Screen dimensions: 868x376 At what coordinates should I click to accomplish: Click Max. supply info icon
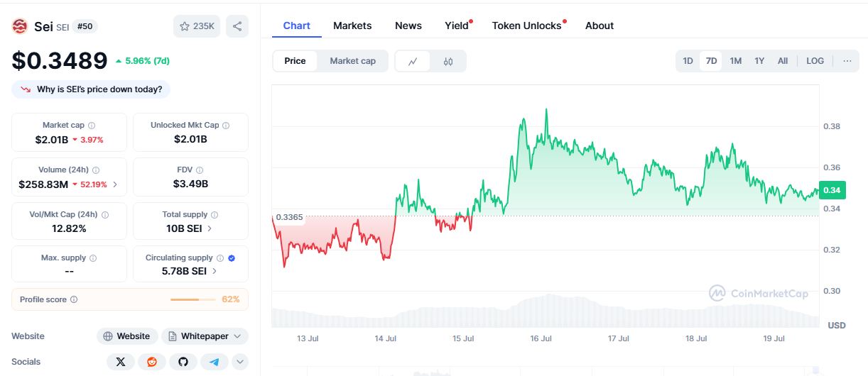point(93,258)
